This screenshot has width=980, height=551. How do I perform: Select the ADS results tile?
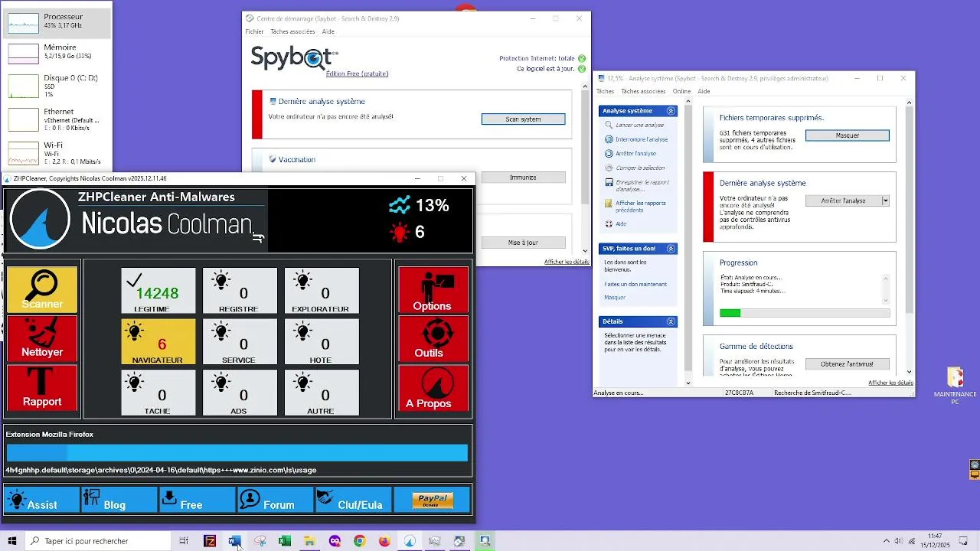[240, 393]
